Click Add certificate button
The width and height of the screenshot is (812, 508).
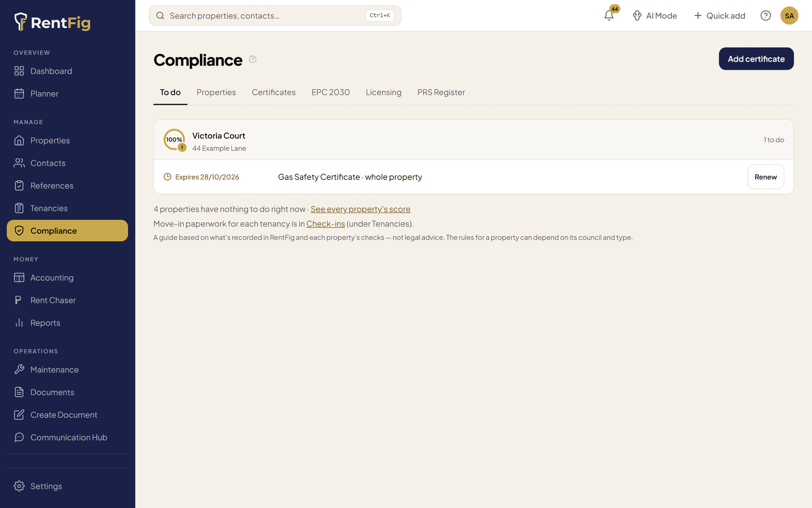click(x=756, y=59)
